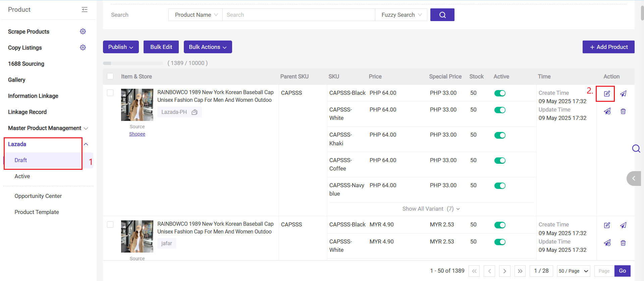This screenshot has height=281, width=644.
Task: Open the jafar product thumbnail
Action: 137,236
